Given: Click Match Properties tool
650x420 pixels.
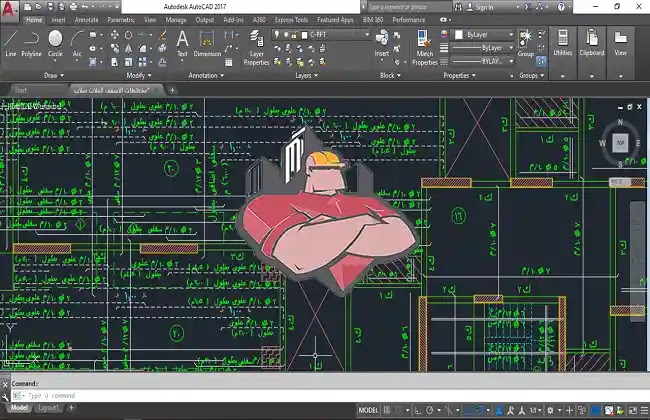Looking at the screenshot, I should tap(424, 48).
